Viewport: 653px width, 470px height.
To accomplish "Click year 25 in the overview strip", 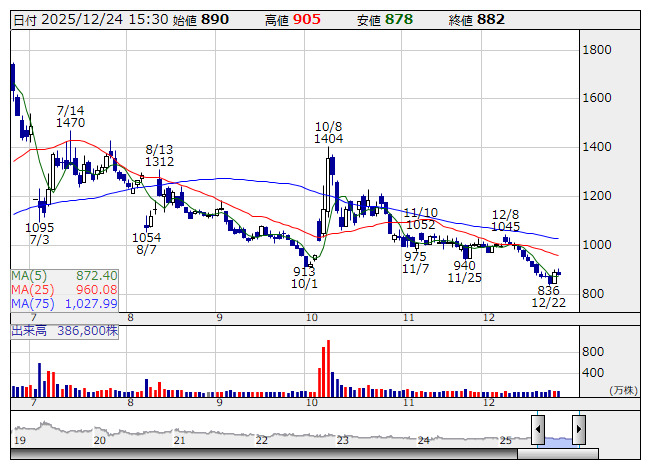I will (x=505, y=440).
